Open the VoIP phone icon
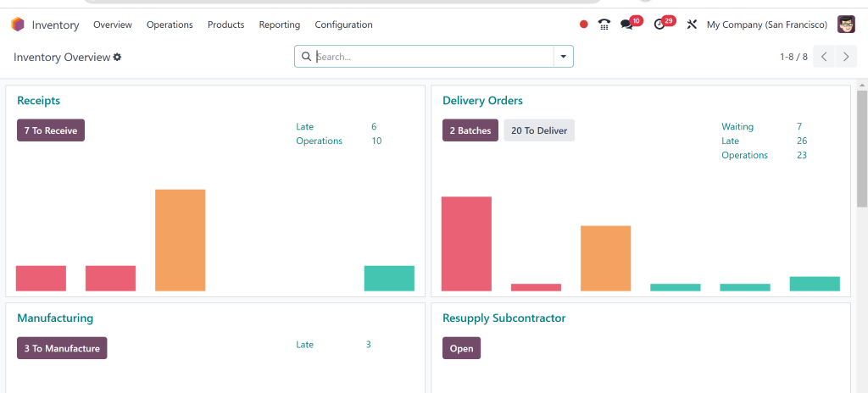The image size is (868, 393). tap(604, 25)
